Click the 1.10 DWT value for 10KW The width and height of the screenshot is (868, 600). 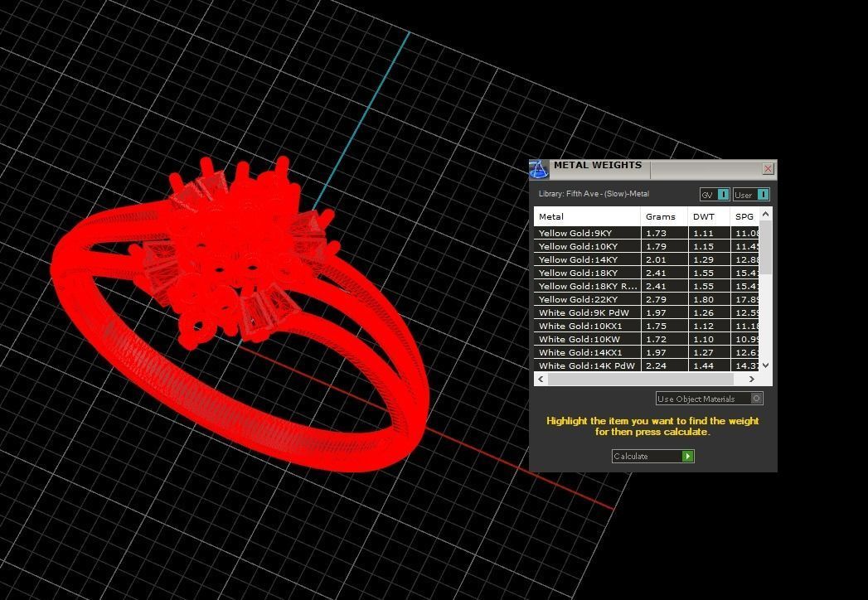[x=703, y=339]
